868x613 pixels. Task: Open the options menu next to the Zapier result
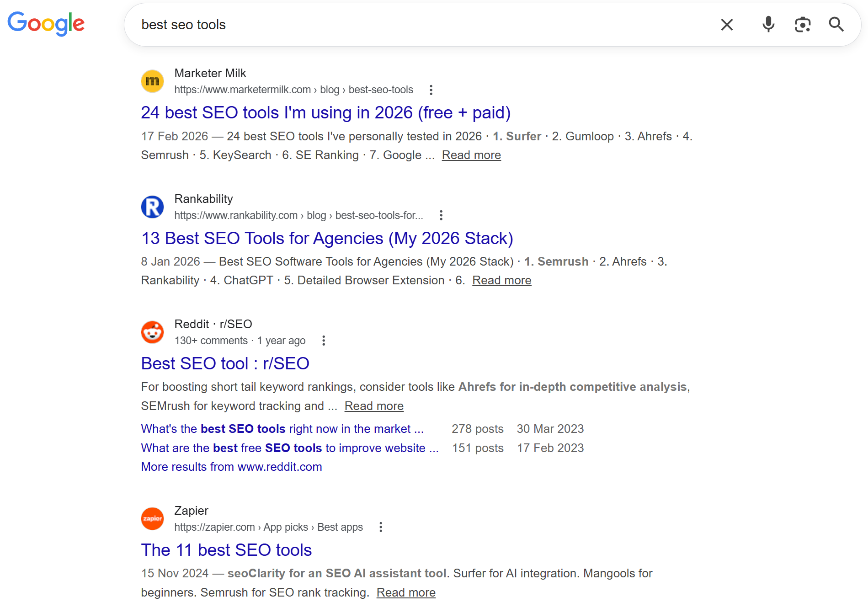[x=381, y=527]
